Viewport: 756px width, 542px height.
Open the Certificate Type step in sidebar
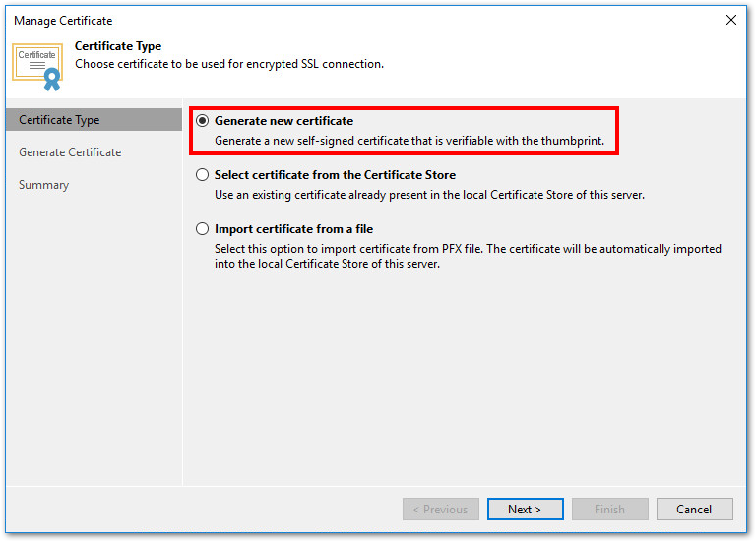pos(59,120)
